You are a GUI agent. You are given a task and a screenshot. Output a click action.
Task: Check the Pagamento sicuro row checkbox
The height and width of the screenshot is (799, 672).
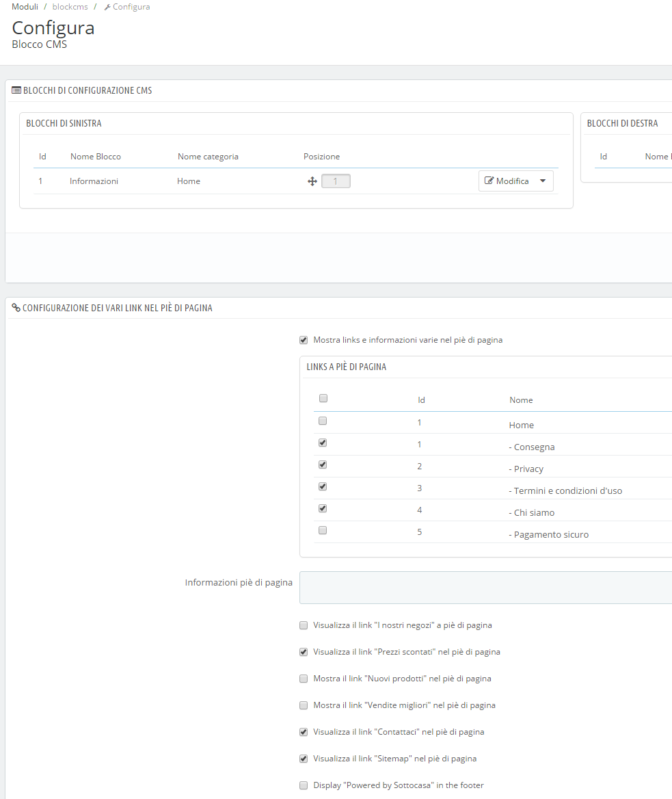point(322,530)
